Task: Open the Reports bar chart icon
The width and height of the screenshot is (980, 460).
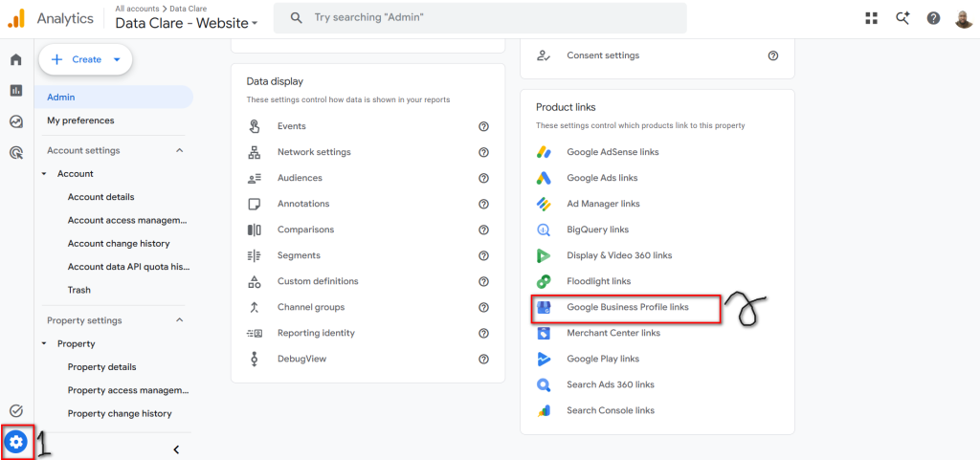Action: click(16, 91)
